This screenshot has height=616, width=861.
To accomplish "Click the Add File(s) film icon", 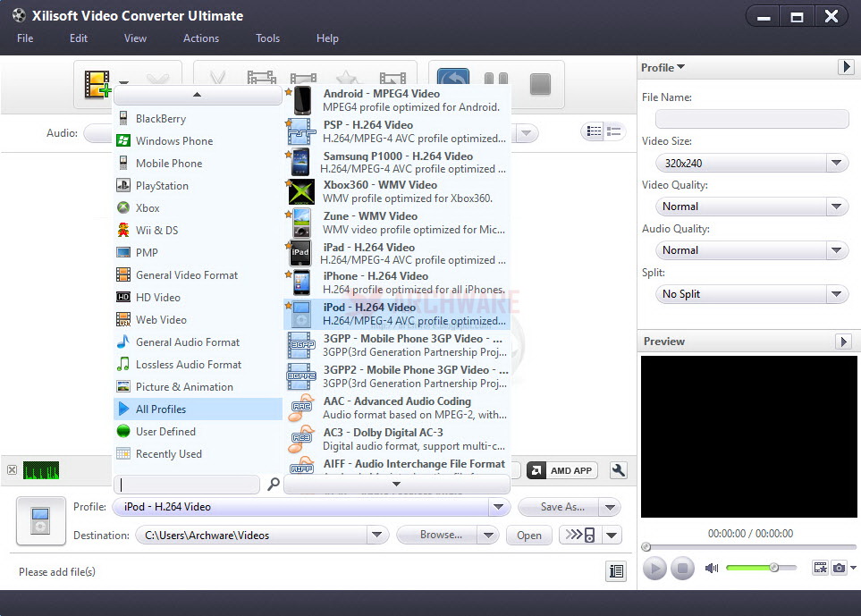I will coord(97,85).
